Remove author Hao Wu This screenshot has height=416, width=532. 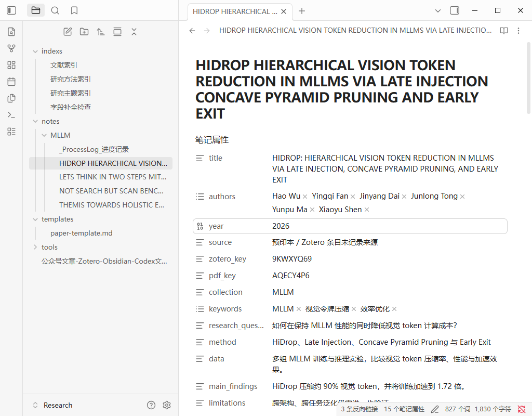[305, 197]
